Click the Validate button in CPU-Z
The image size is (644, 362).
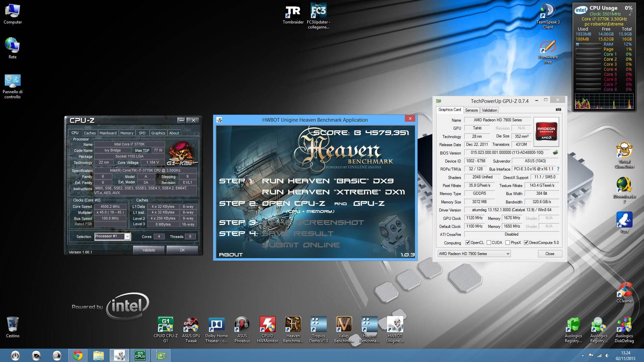[x=149, y=250]
